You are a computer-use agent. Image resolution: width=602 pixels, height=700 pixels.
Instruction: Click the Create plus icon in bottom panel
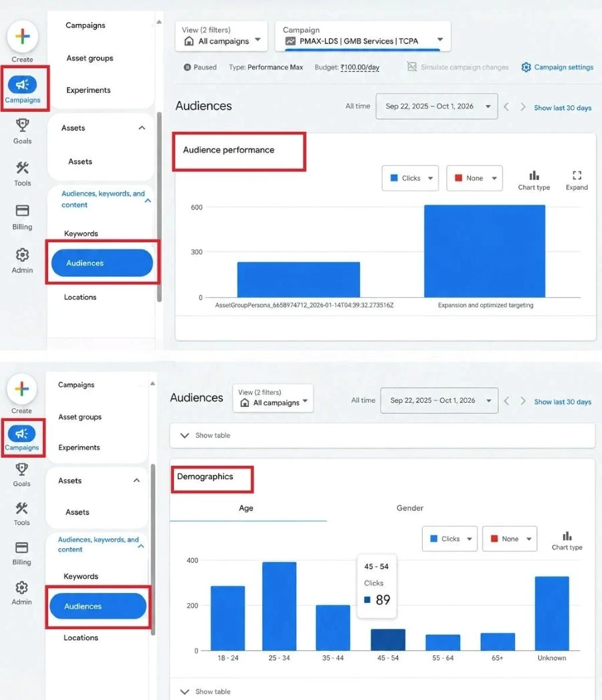click(x=21, y=389)
